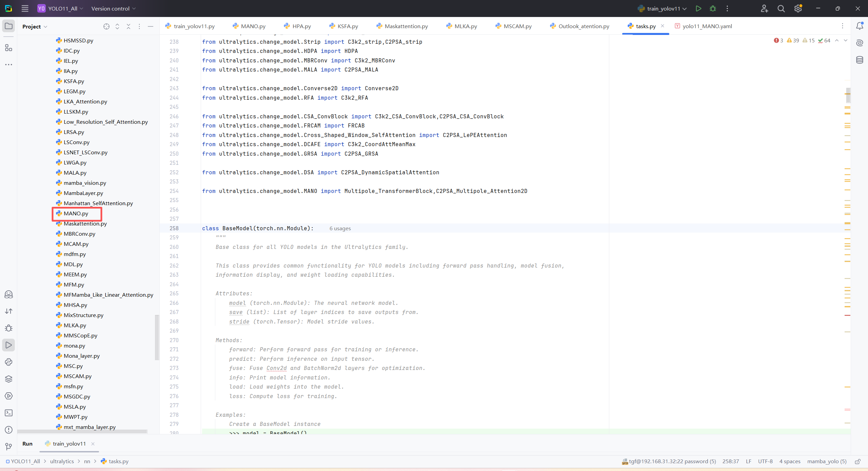868x471 pixels.
Task: Open the Structure tool window icon
Action: tap(8, 48)
